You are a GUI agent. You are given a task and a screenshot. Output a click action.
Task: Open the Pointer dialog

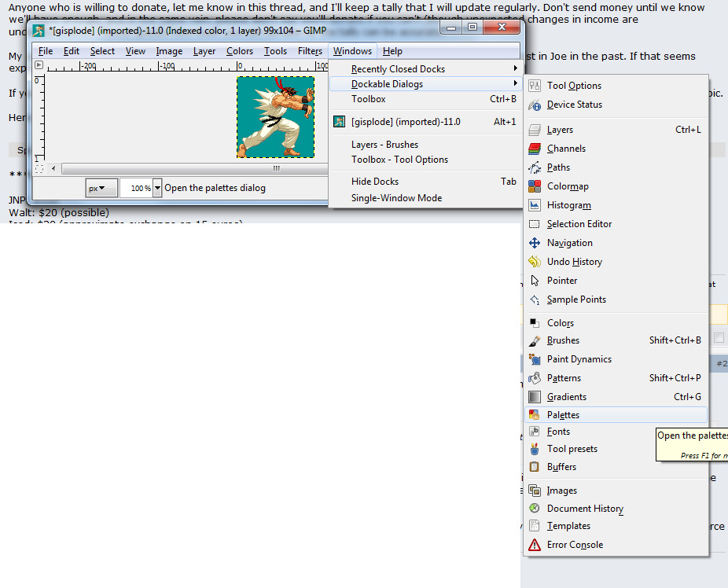(616, 281)
